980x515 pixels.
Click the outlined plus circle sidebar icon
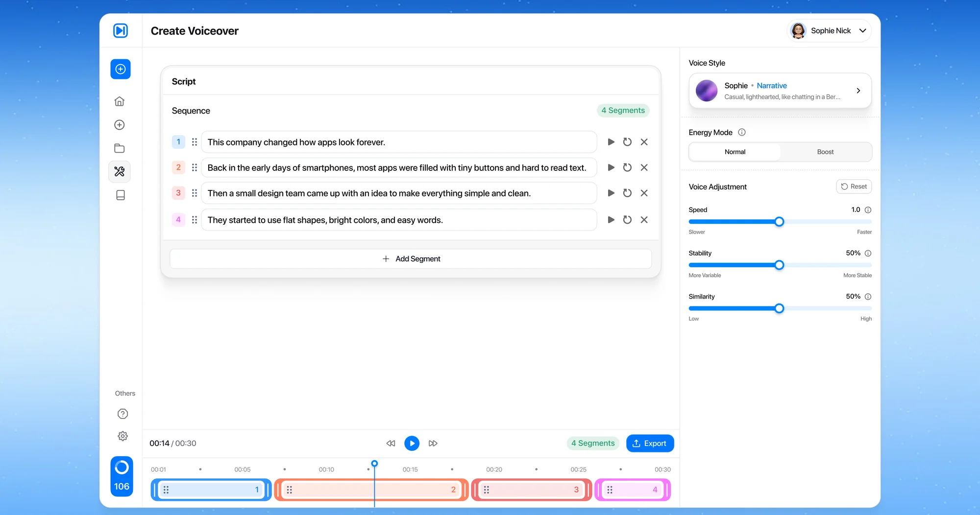120,125
